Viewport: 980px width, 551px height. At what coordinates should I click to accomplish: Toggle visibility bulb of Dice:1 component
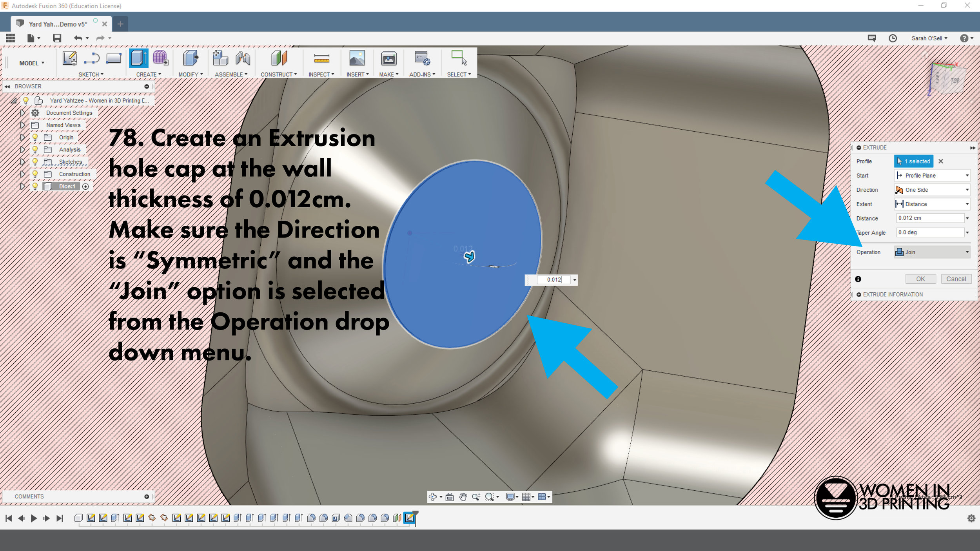click(35, 186)
